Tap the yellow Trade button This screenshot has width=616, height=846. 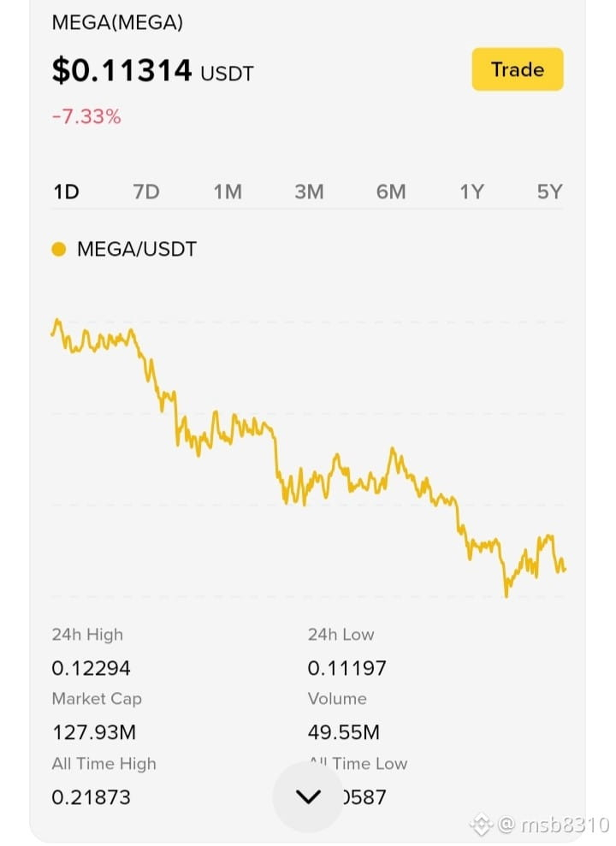tap(518, 69)
